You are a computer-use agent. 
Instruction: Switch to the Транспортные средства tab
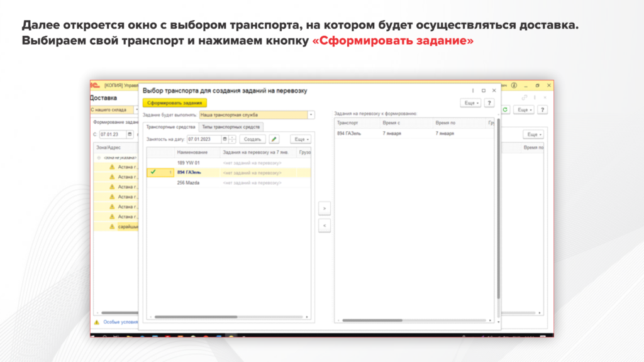point(170,127)
